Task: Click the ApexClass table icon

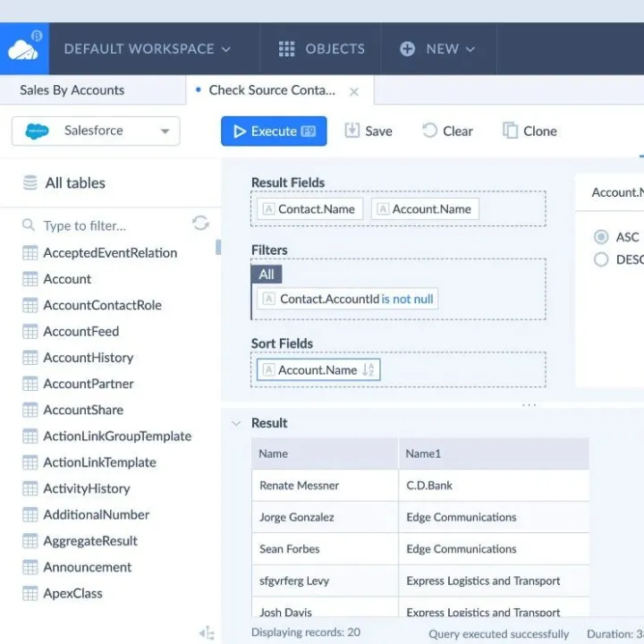Action: pos(30,594)
